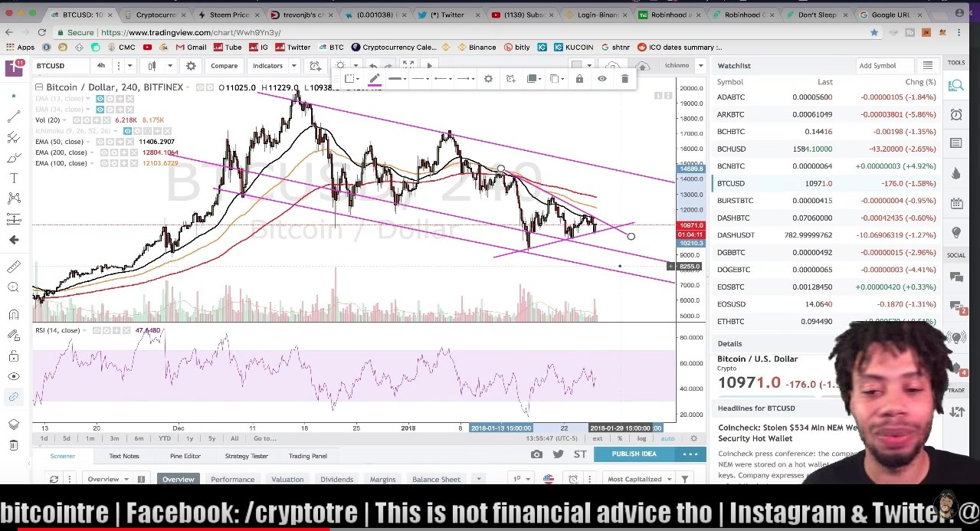
Task: Select the Performance screener tab
Action: [x=232, y=480]
